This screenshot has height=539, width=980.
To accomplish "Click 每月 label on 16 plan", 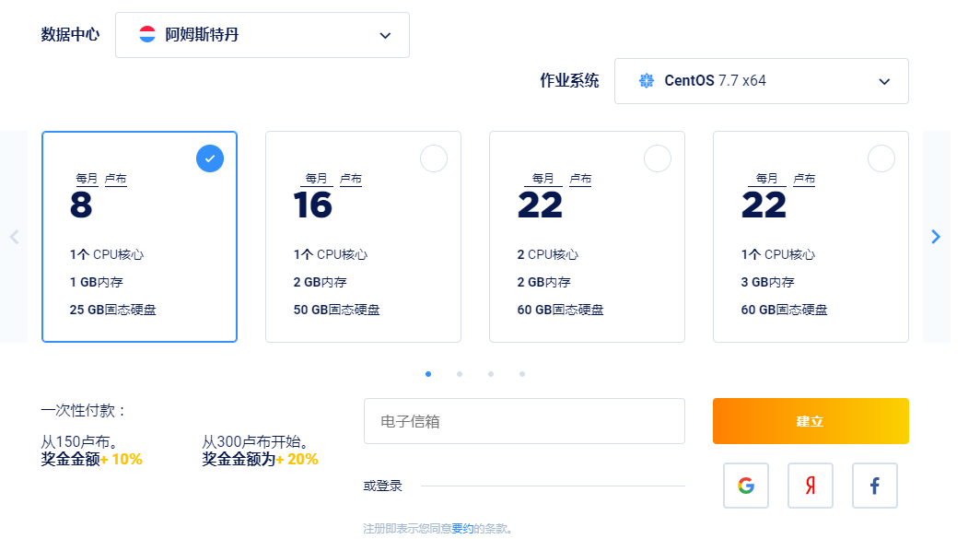I will [x=316, y=179].
